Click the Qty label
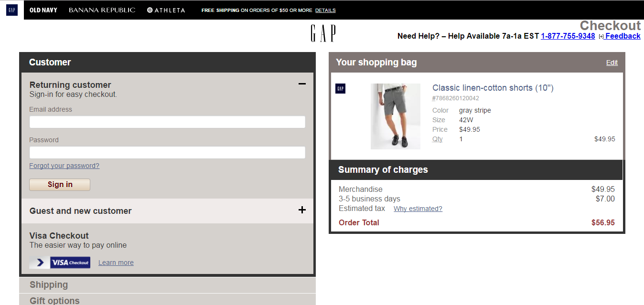Image resolution: width=644 pixels, height=305 pixels. tap(438, 139)
